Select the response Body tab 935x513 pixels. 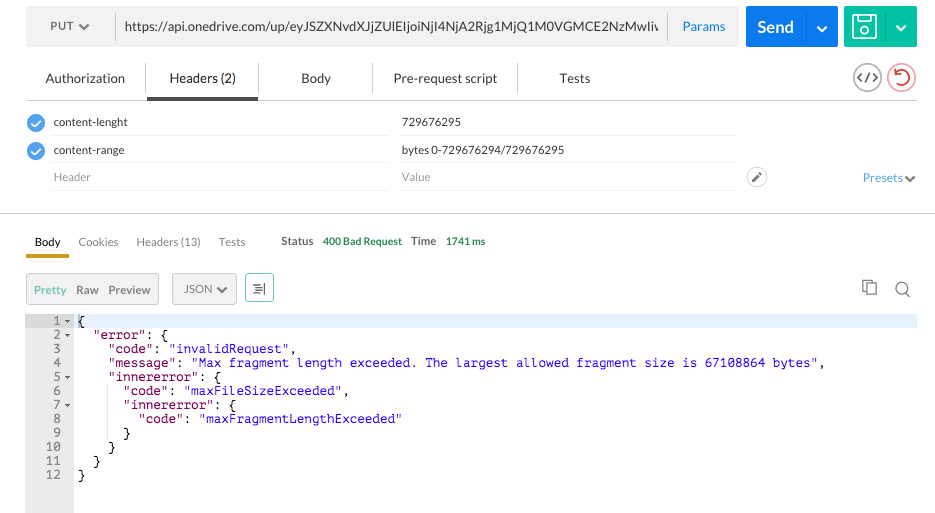coord(48,242)
